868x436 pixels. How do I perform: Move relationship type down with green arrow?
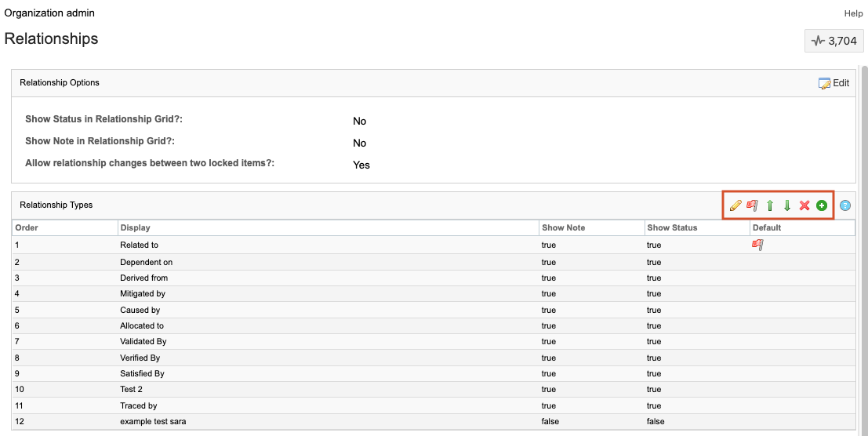click(x=786, y=205)
